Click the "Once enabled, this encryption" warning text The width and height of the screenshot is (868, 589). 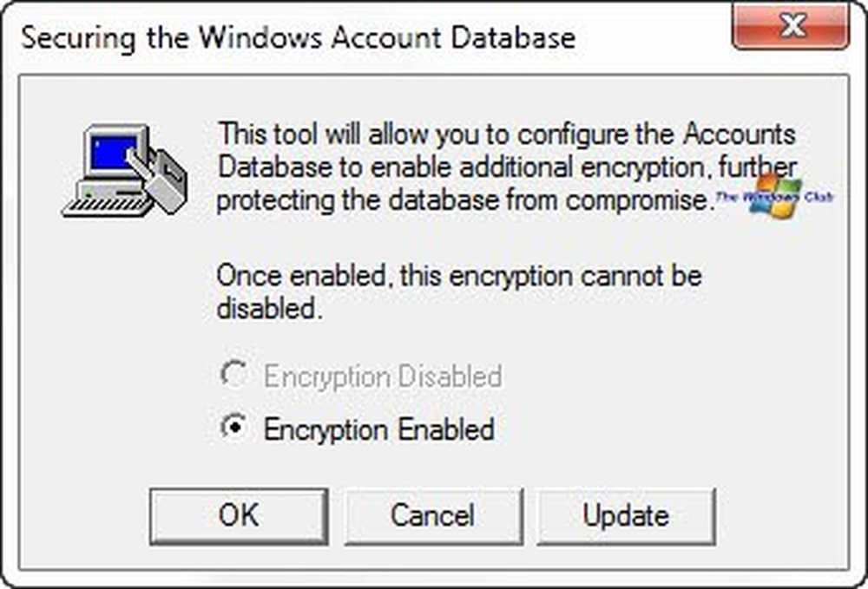tap(459, 291)
